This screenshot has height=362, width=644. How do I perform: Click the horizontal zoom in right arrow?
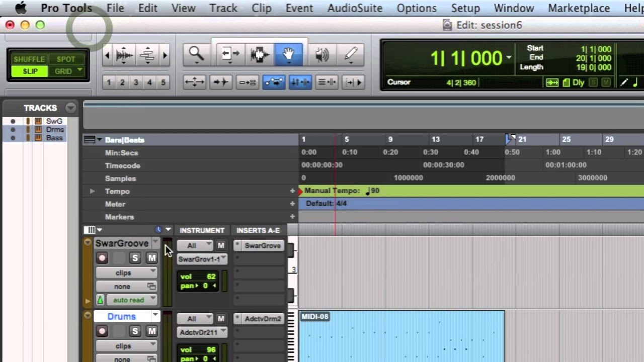[165, 55]
